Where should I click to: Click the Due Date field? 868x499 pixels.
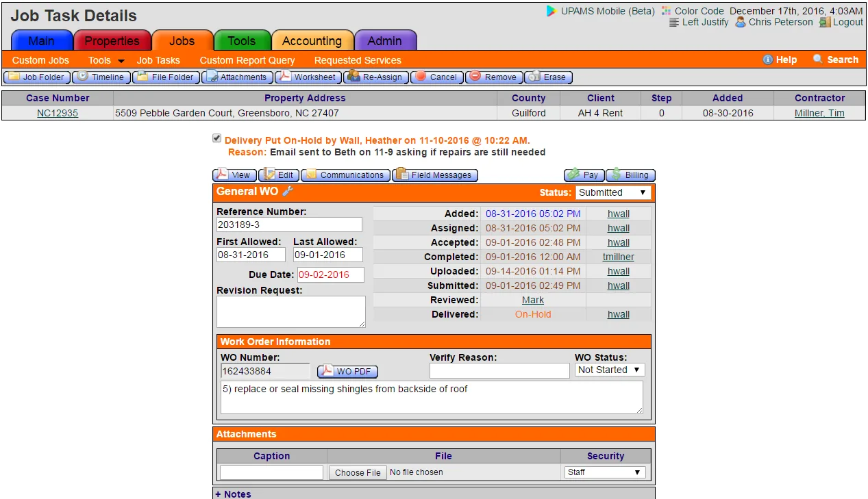[x=331, y=274]
